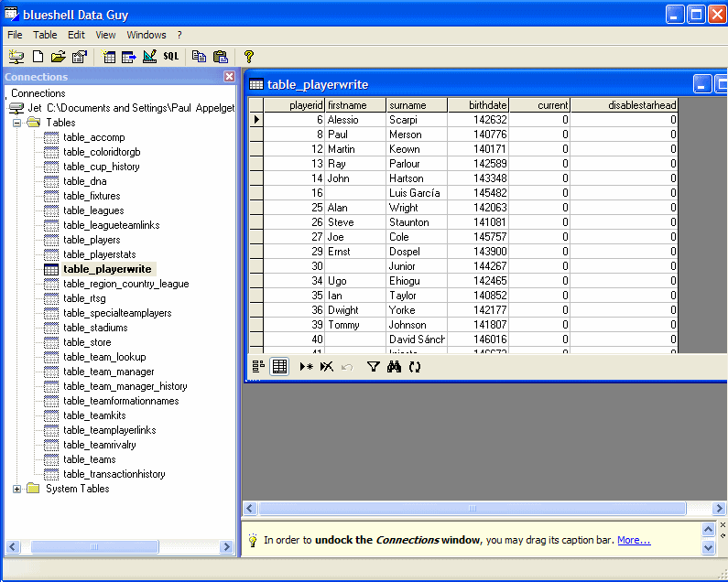Expand the System Tables node

16,489
